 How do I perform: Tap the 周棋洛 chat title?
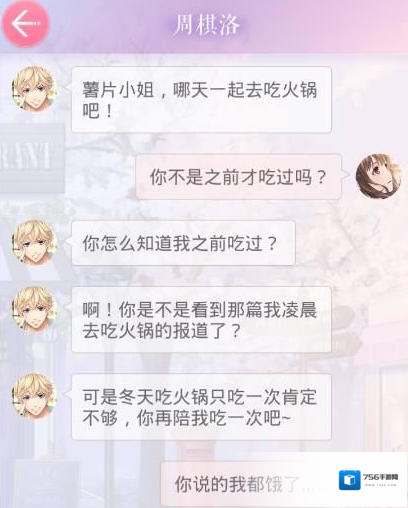[207, 25]
